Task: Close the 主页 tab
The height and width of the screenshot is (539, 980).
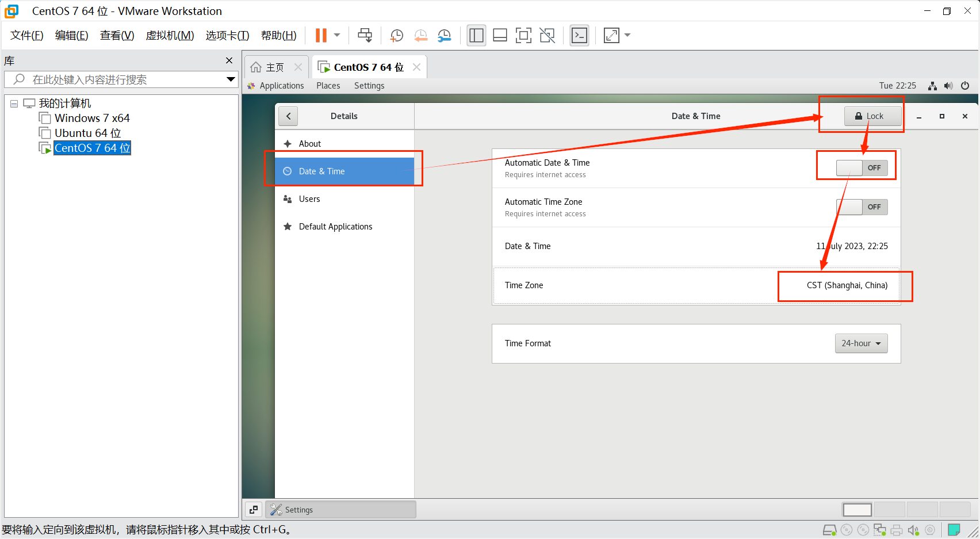Action: pyautogui.click(x=298, y=67)
